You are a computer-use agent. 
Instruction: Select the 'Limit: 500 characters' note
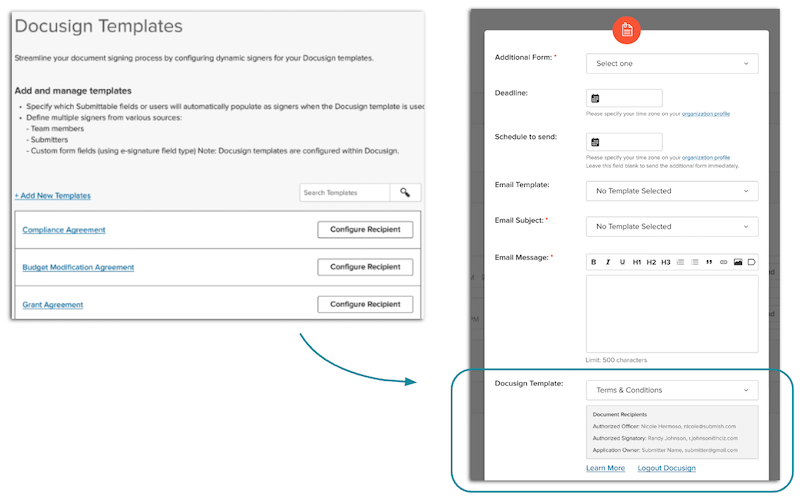point(616,360)
